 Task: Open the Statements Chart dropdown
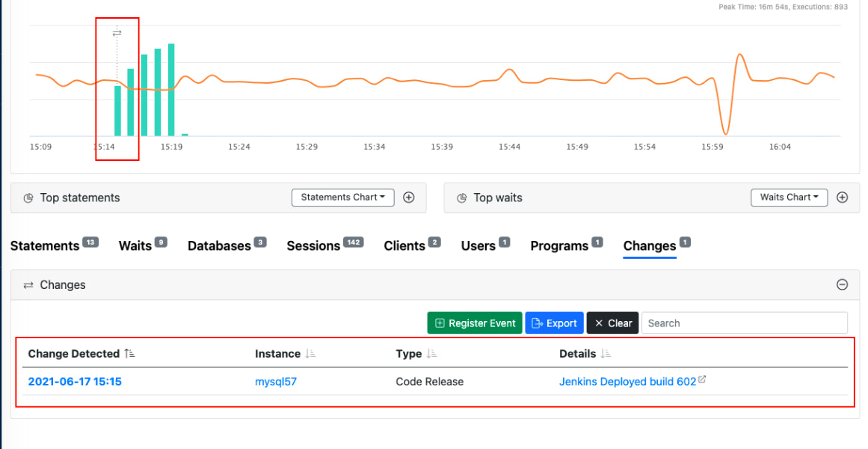pyautogui.click(x=342, y=198)
